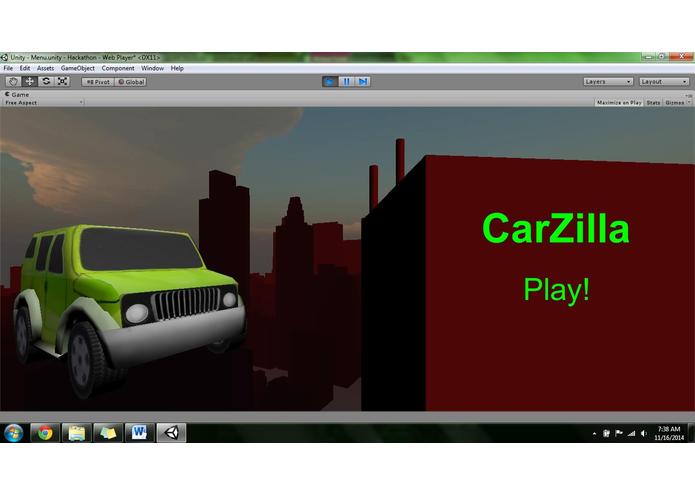695x494 pixels.
Task: Minimize the Unity window
Action: [648, 56]
